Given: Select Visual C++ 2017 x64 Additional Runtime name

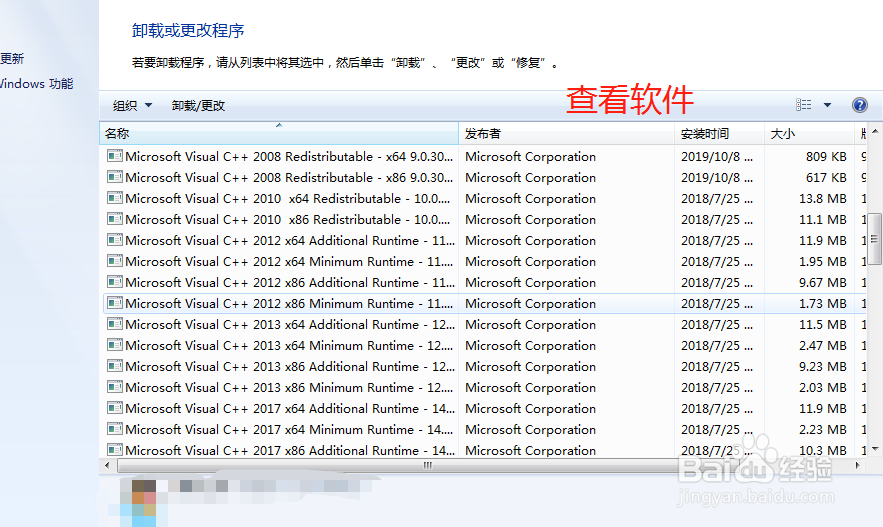Looking at the screenshot, I should tap(290, 409).
